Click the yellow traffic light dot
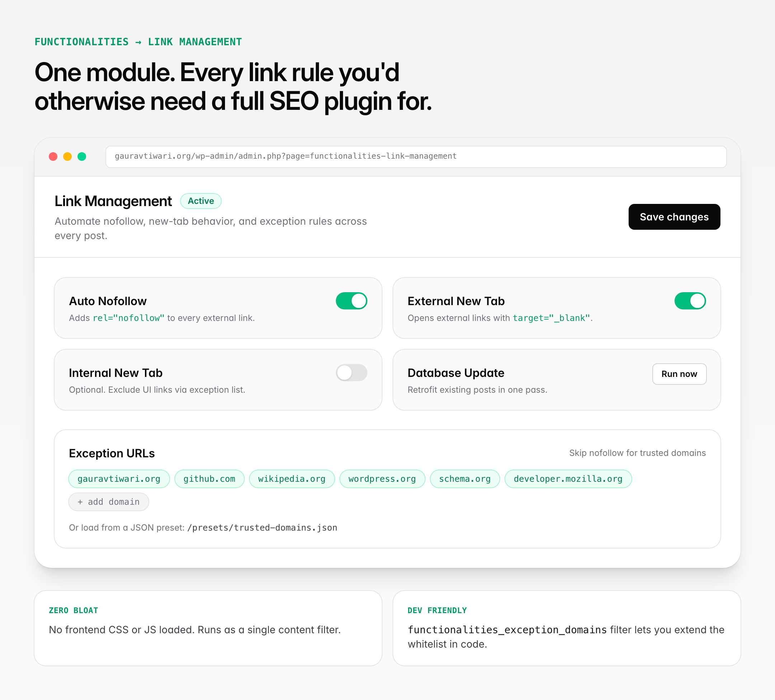This screenshot has height=700, width=775. tap(68, 157)
